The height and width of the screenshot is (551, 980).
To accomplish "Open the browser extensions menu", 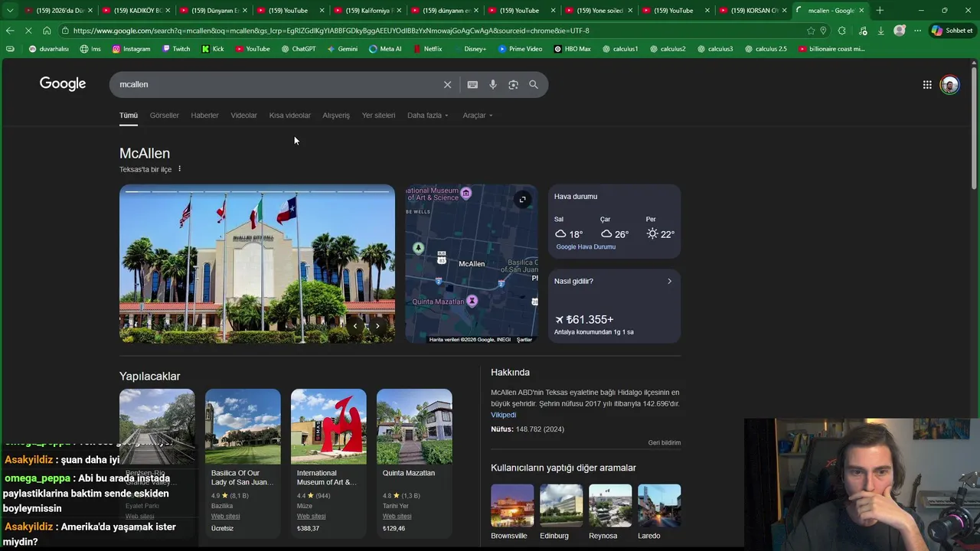I will (x=842, y=31).
